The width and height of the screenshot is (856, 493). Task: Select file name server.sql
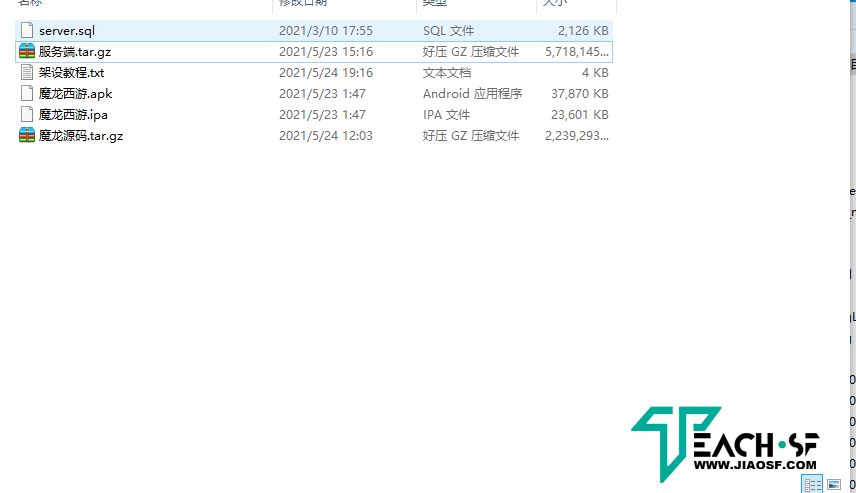(x=67, y=31)
